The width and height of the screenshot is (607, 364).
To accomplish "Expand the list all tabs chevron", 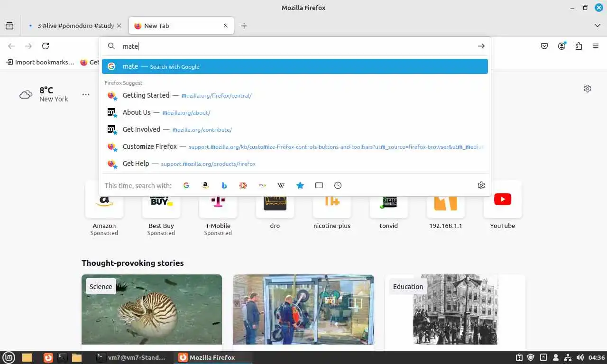I will point(598,26).
